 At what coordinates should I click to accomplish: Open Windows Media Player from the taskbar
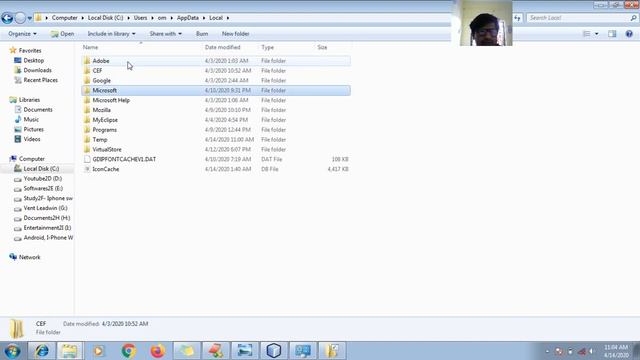99,351
